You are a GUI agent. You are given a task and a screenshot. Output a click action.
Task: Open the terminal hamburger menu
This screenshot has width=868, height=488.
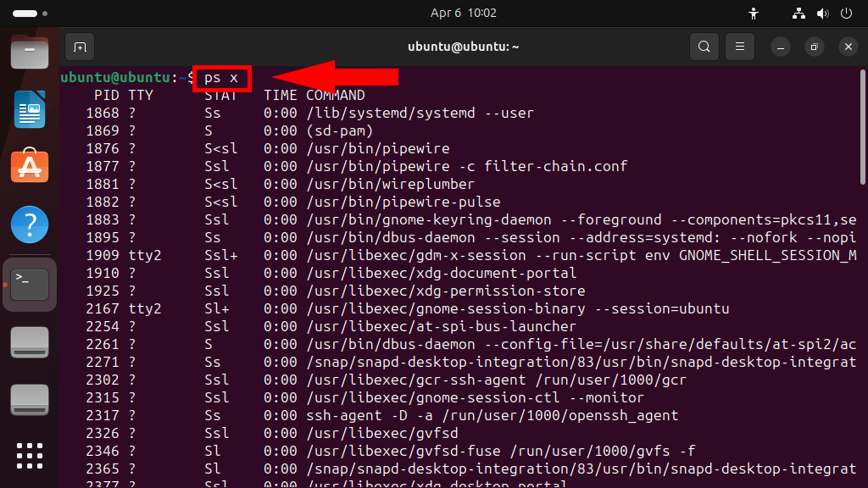[740, 47]
